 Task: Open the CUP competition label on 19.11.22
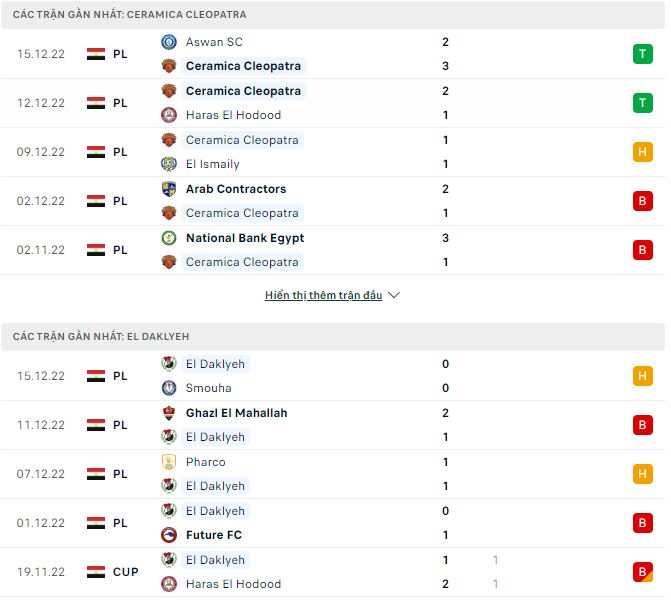click(x=125, y=572)
